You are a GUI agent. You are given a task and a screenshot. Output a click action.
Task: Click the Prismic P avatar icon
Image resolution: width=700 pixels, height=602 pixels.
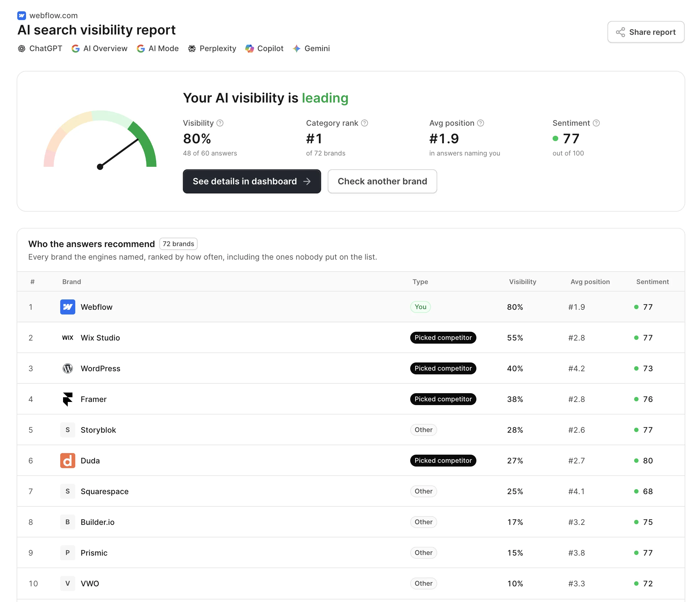click(67, 553)
